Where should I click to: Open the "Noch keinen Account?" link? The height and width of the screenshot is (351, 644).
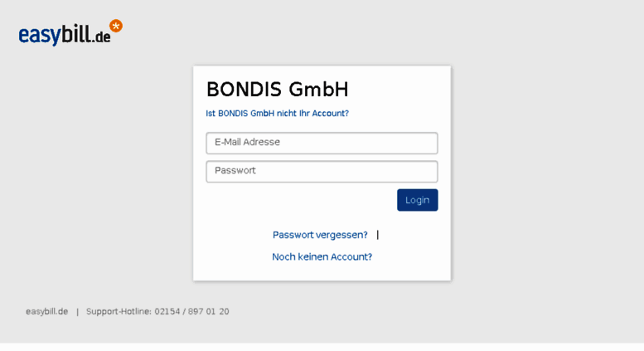click(x=322, y=257)
